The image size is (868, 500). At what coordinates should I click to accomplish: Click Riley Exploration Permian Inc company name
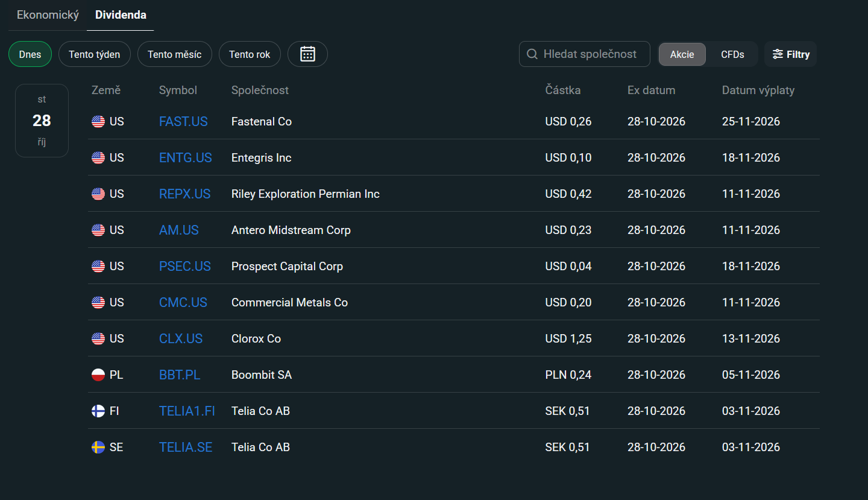306,194
